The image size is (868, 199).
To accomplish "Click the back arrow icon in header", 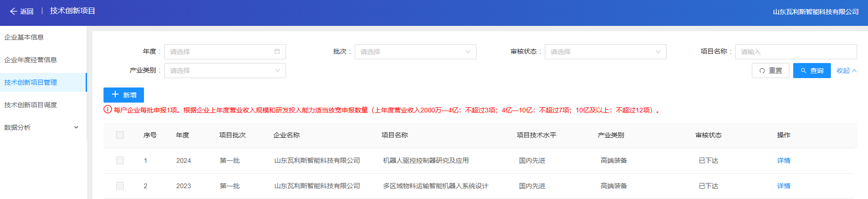I will tap(14, 11).
